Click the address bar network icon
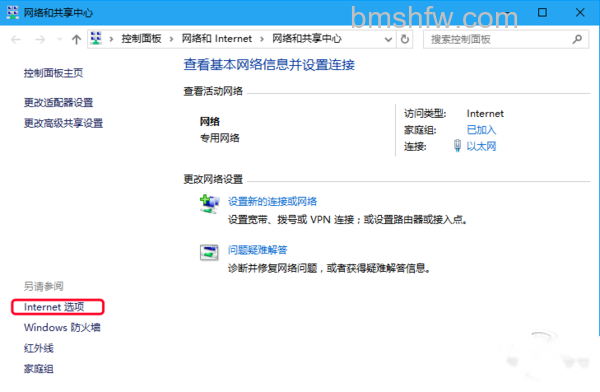Image resolution: width=600 pixels, height=392 pixels. tap(96, 39)
